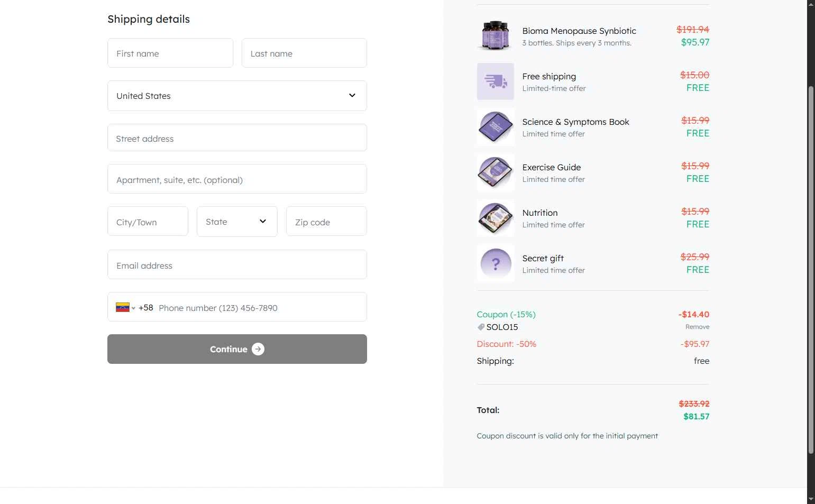Click the coupon tag icon beside SOLO15
The width and height of the screenshot is (815, 504).
tap(481, 327)
